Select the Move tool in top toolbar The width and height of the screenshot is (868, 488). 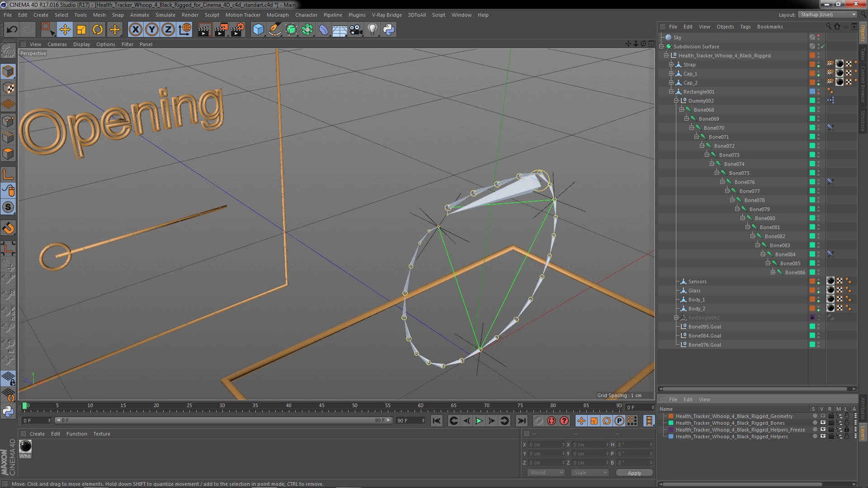[x=65, y=30]
